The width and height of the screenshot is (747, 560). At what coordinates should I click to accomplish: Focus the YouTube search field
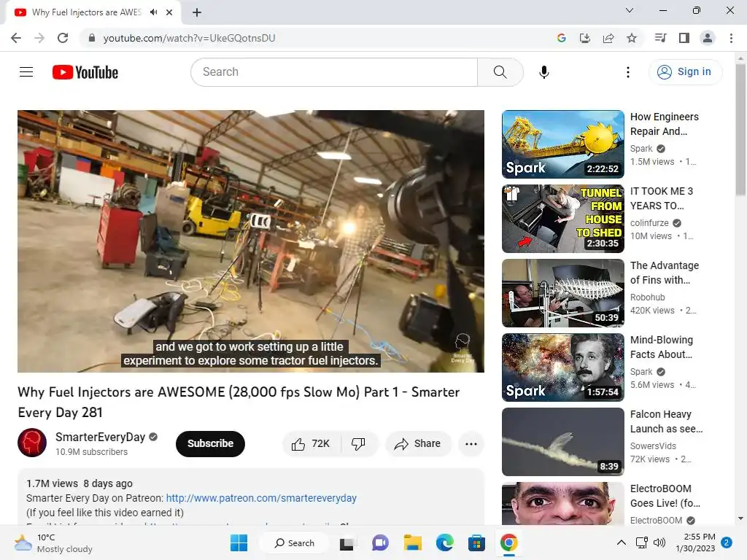[334, 72]
